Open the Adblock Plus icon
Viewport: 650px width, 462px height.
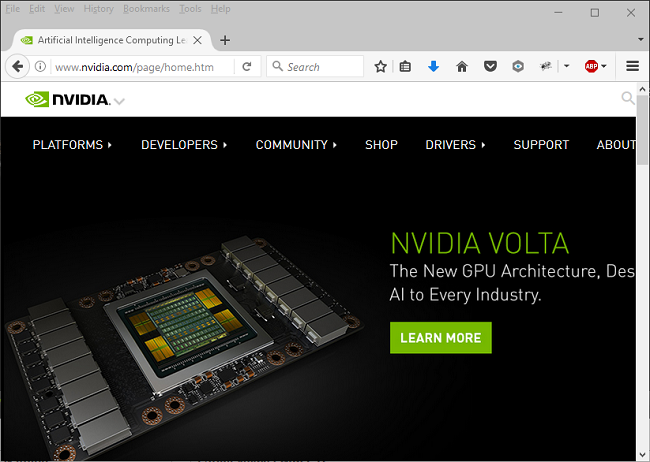[591, 66]
